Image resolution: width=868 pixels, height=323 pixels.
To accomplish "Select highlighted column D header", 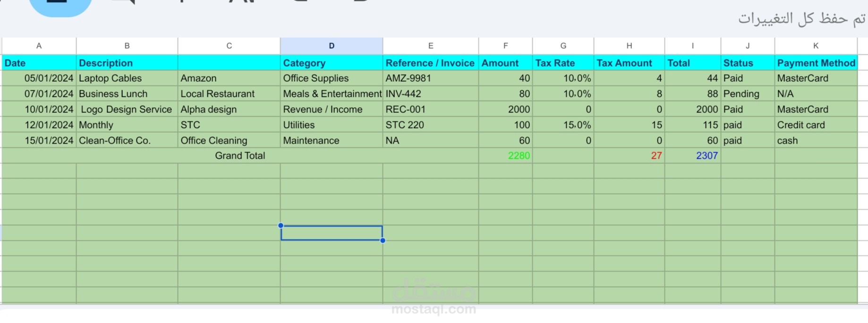I will click(x=332, y=46).
